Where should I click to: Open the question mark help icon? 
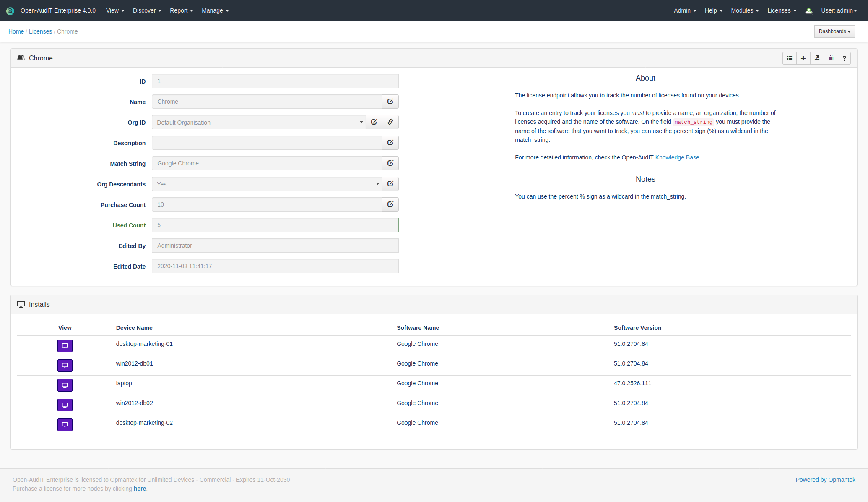[844, 58]
